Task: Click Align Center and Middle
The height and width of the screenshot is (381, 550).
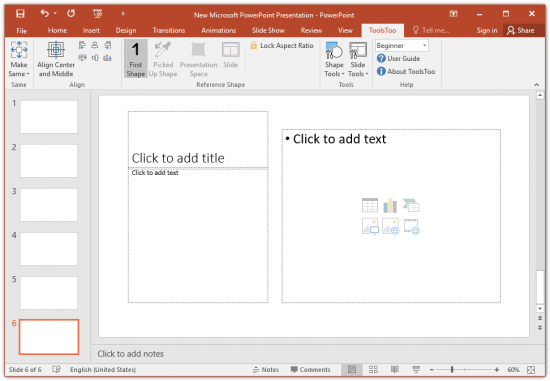Action: click(x=56, y=59)
